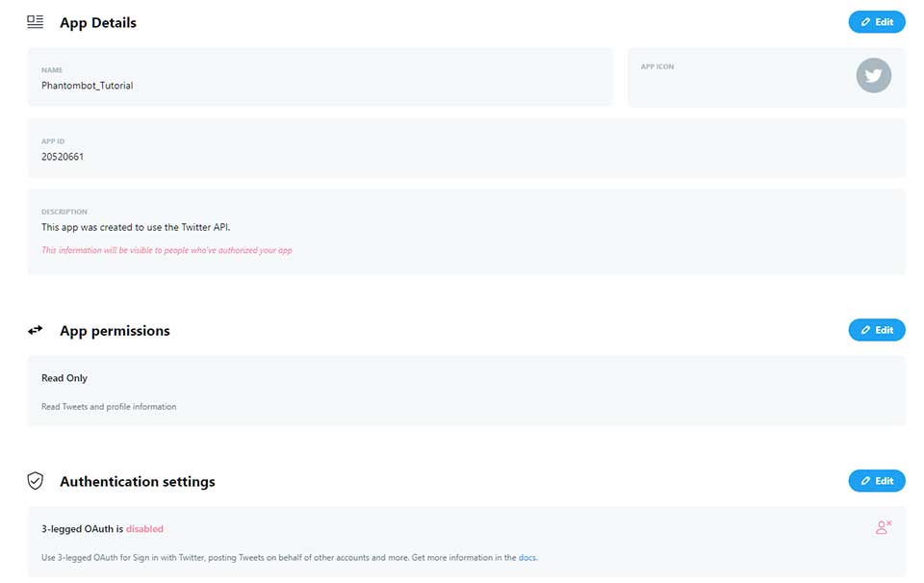The image size is (924, 583).
Task: Open Edit for Authentication settings
Action: pyautogui.click(x=876, y=480)
